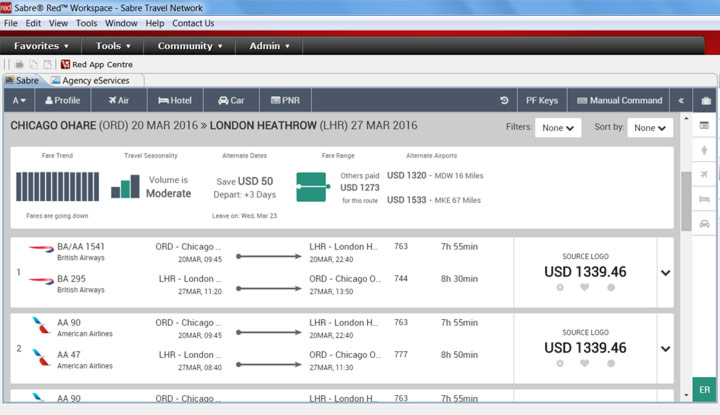Open the Profile button in workspace toolbar
Image resolution: width=720 pixels, height=415 pixels.
(x=62, y=101)
